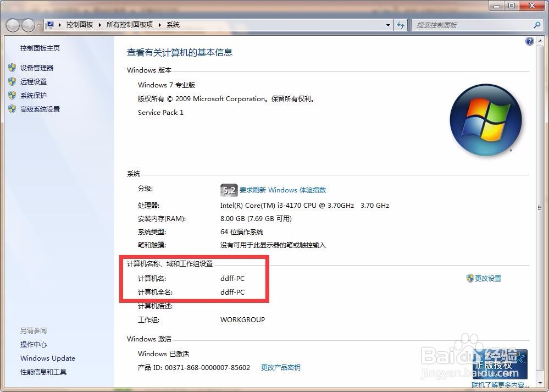Image resolution: width=549 pixels, height=392 pixels.
Task: Open 高级系统设置 using its shield icon
Action: tap(13, 109)
